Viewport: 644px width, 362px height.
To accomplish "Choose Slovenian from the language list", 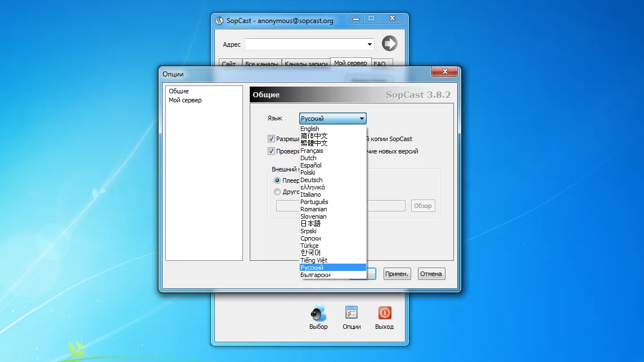I will pos(333,217).
